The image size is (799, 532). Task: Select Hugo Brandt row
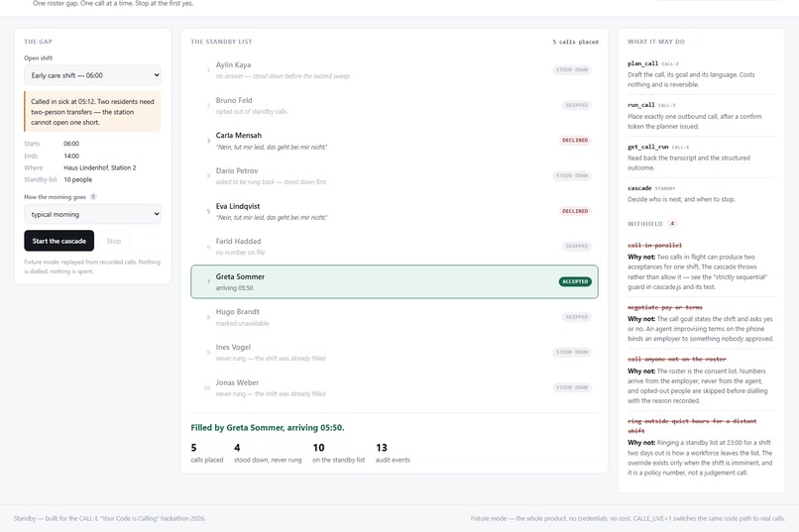(394, 317)
